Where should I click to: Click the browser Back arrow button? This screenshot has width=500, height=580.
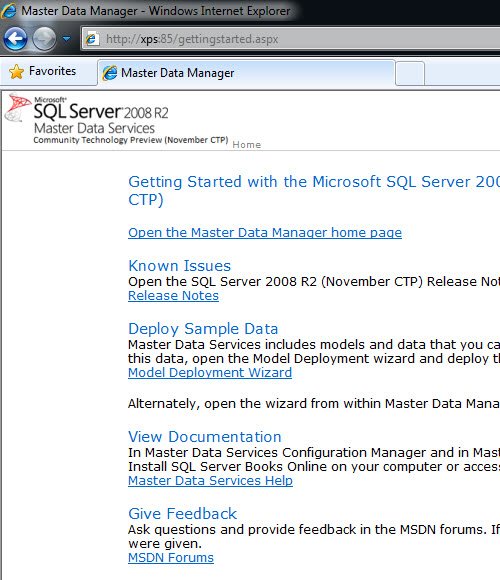pos(15,38)
